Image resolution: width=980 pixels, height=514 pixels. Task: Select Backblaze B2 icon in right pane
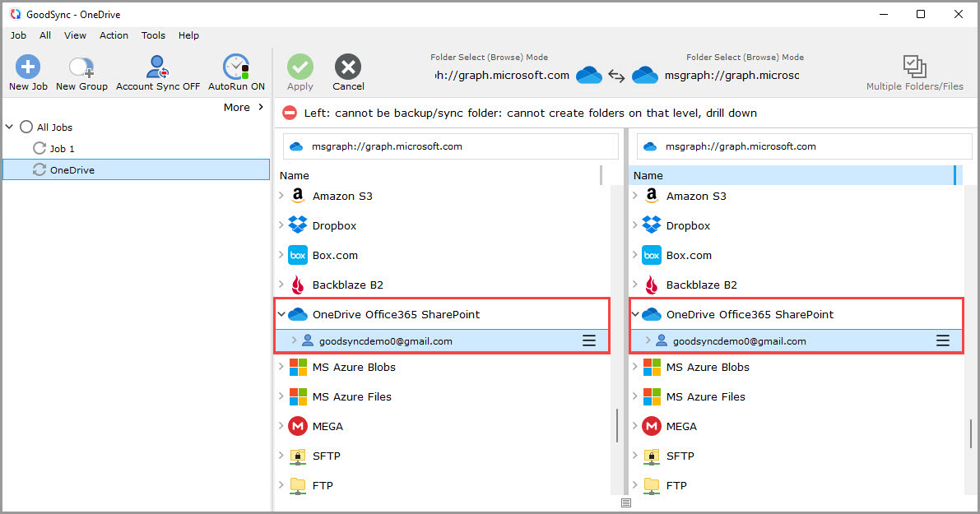pos(652,285)
